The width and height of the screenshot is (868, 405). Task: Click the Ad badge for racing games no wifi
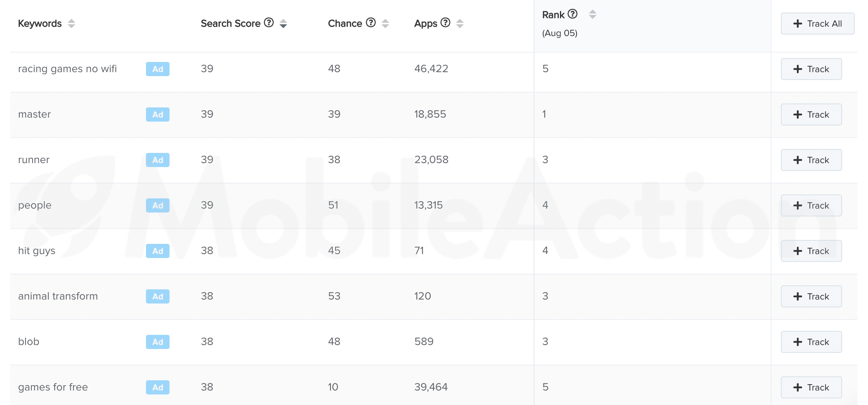coord(158,69)
